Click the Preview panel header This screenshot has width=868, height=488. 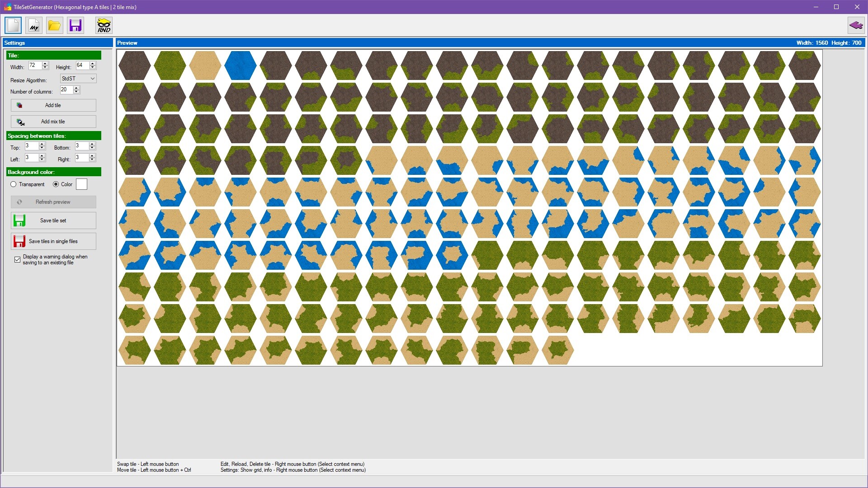pyautogui.click(x=128, y=42)
